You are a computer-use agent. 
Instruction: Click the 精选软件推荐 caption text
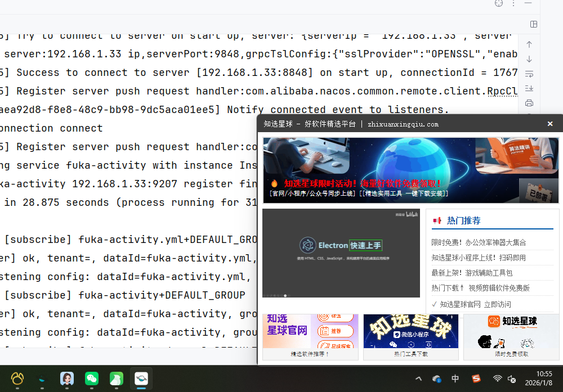point(310,354)
